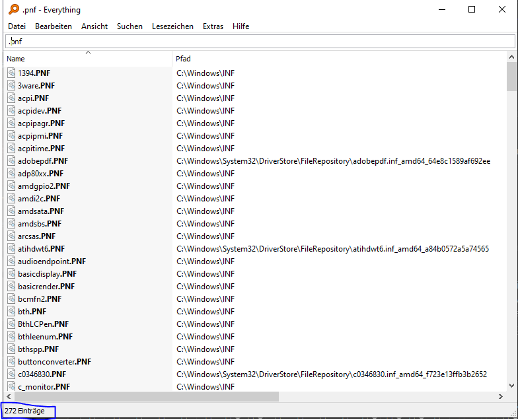This screenshot has height=420, width=518.
Task: Click the search field containing .pnf
Action: [x=260, y=41]
